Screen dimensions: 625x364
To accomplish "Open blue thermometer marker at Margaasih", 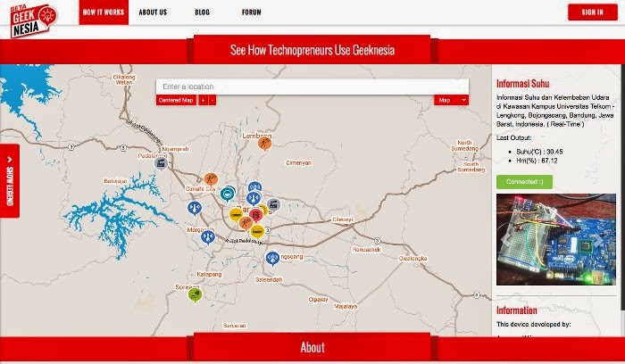I will pos(208,237).
